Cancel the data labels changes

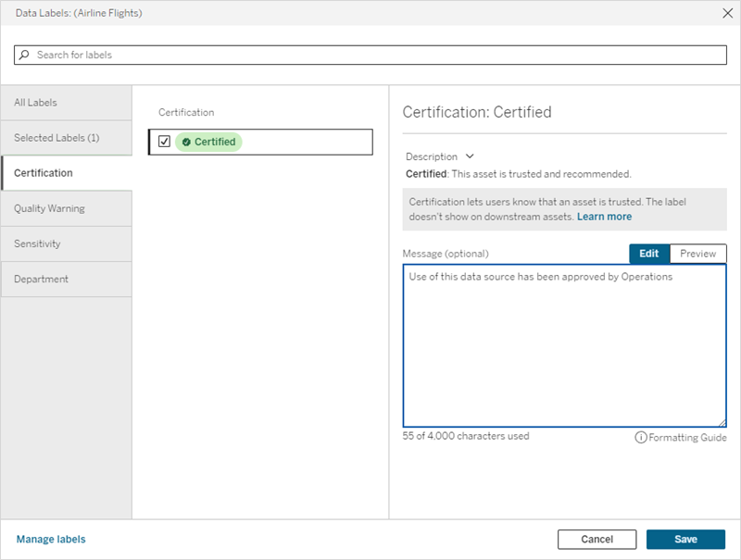(x=597, y=540)
